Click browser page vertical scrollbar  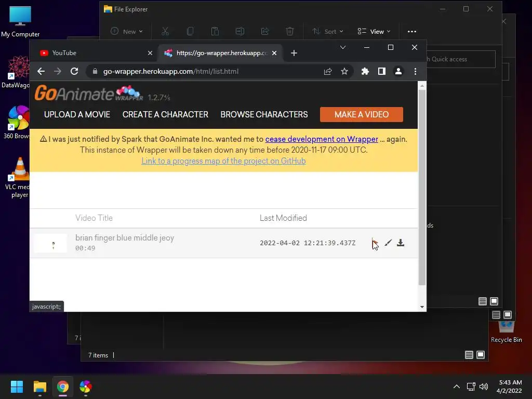point(422,187)
